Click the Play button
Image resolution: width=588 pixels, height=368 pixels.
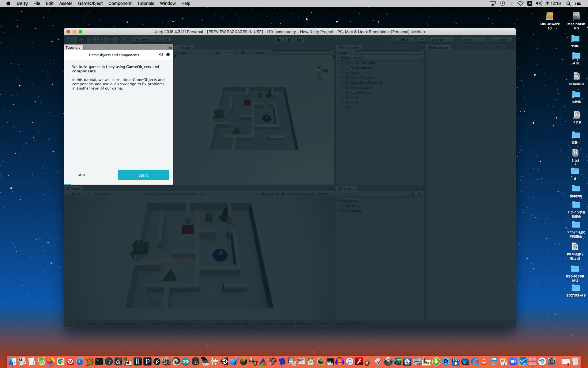pyautogui.click(x=279, y=40)
